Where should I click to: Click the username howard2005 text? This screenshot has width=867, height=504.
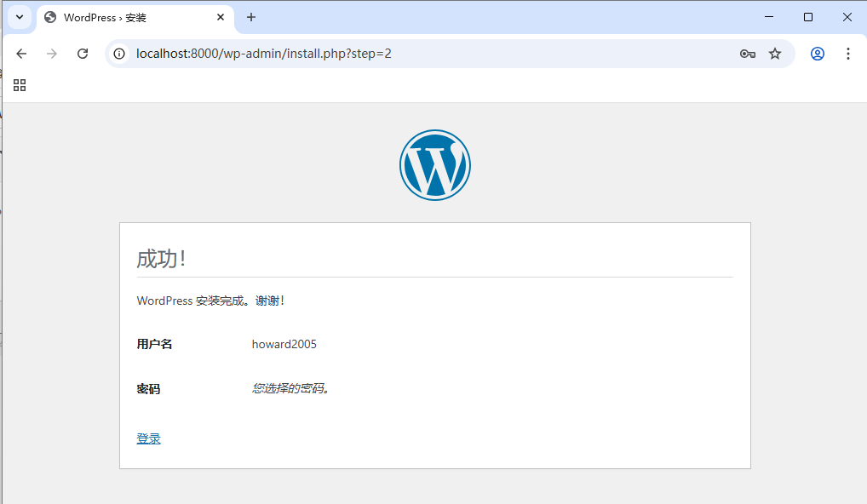284,344
